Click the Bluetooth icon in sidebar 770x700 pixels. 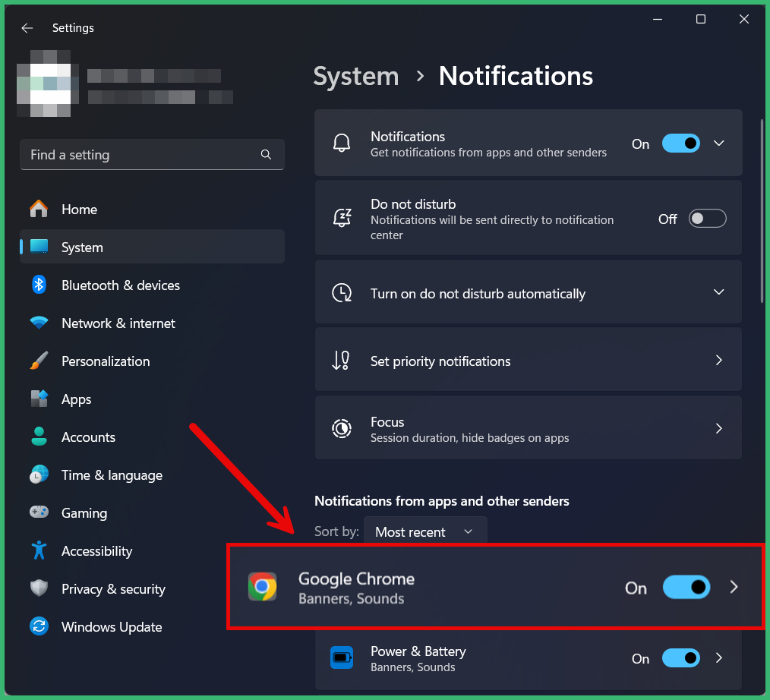[39, 285]
